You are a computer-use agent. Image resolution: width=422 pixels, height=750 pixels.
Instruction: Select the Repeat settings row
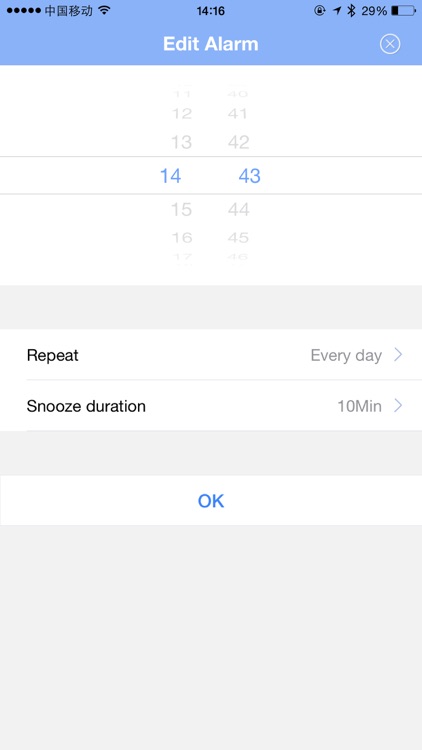(211, 354)
